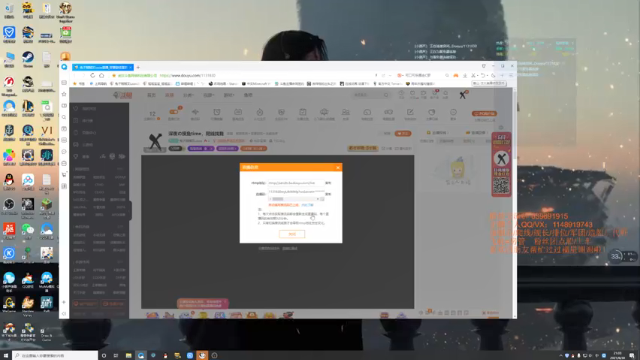Open File Explorer from the taskbar
This screenshot has height=360, width=640.
click(129, 356)
